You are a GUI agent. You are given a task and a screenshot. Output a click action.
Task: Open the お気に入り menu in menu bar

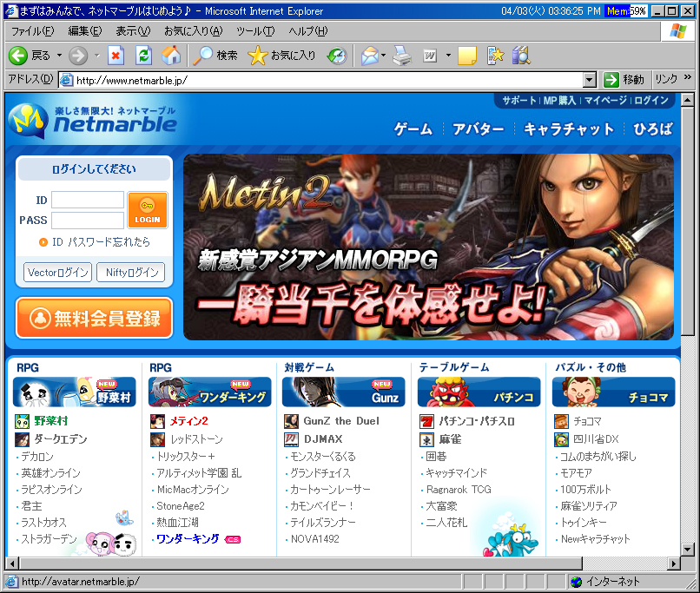pyautogui.click(x=193, y=31)
